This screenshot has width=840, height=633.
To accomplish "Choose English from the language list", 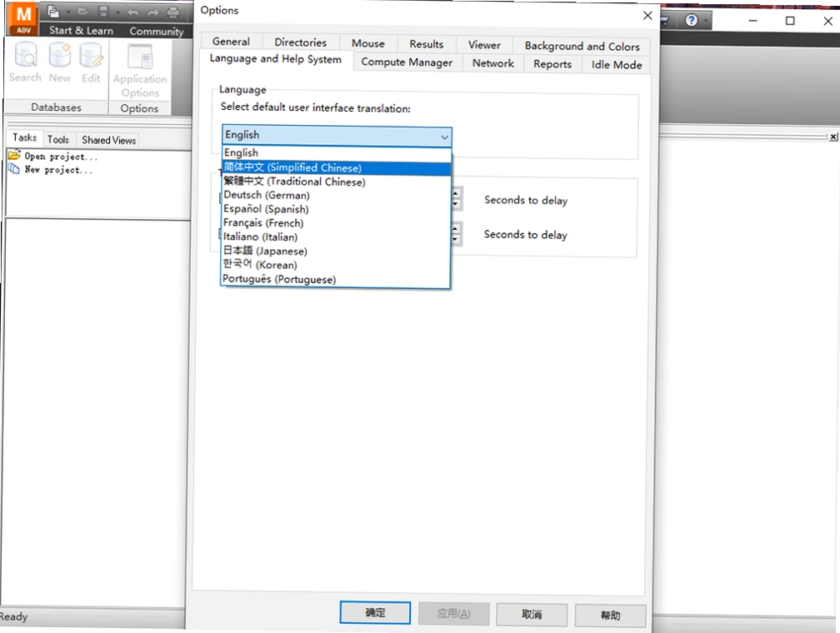I will click(337, 152).
